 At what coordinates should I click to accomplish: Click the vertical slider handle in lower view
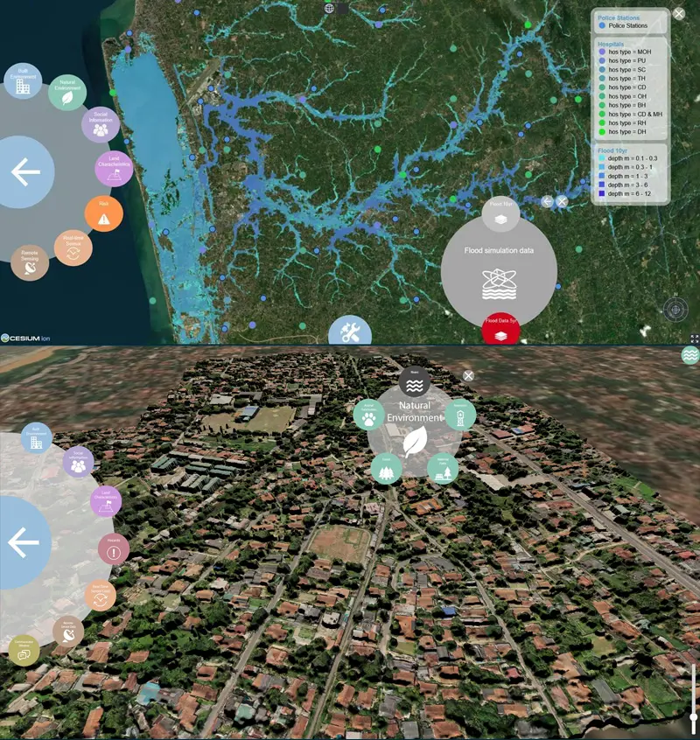[x=694, y=717]
